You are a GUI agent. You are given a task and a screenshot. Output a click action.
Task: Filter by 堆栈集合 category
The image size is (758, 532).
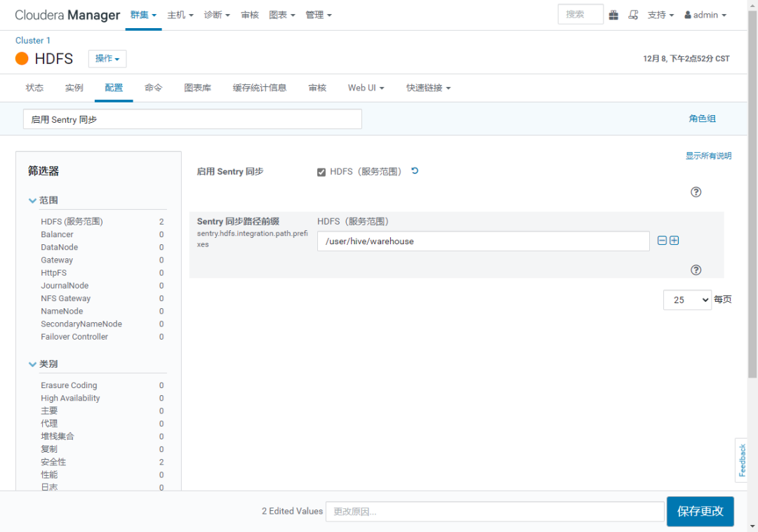coord(102,437)
